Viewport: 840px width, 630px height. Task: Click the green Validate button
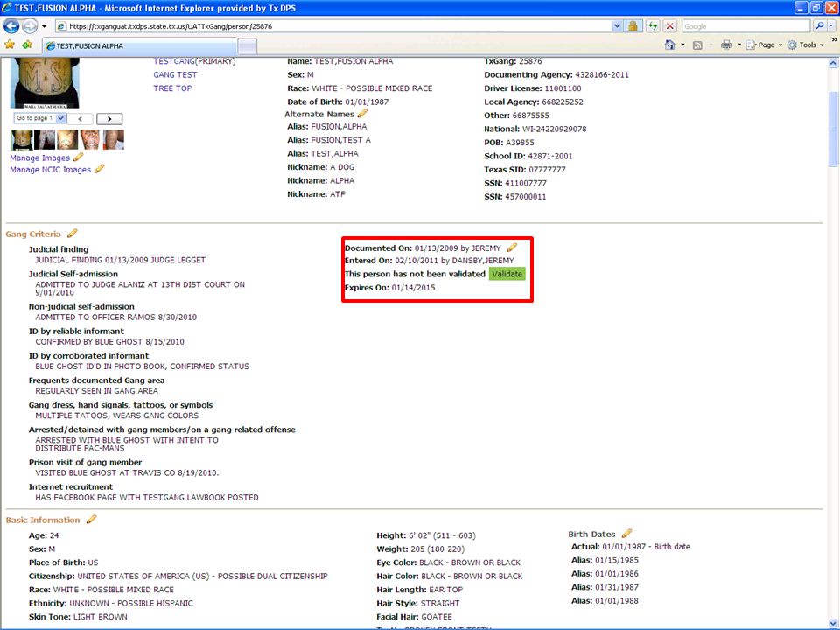(x=507, y=274)
